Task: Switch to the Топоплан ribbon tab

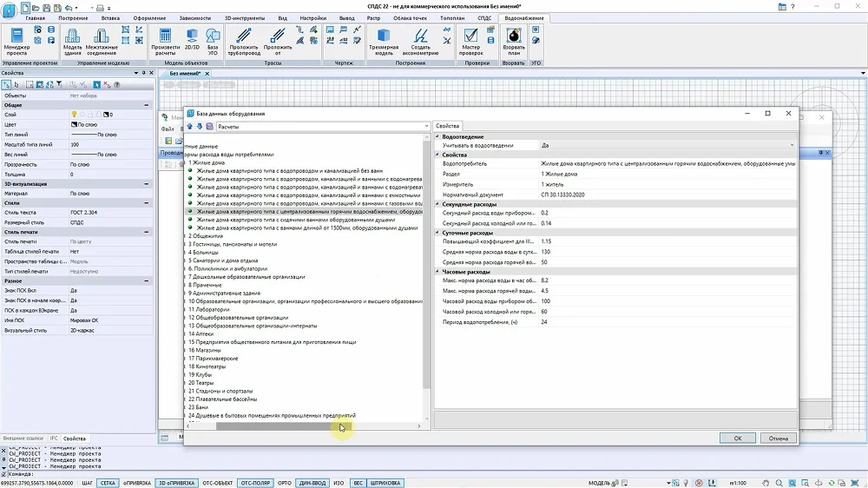Action: 452,18
